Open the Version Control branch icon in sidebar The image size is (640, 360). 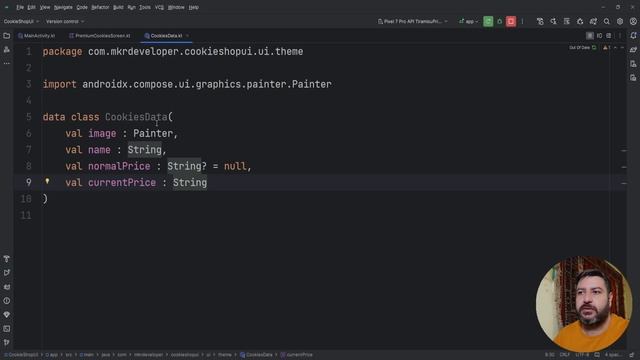click(7, 342)
